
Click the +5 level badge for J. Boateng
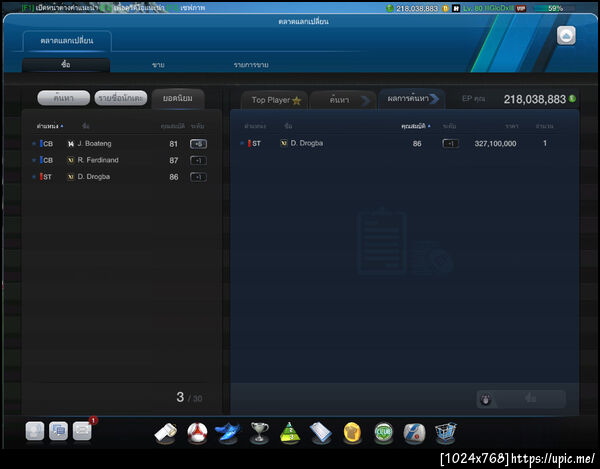click(198, 144)
